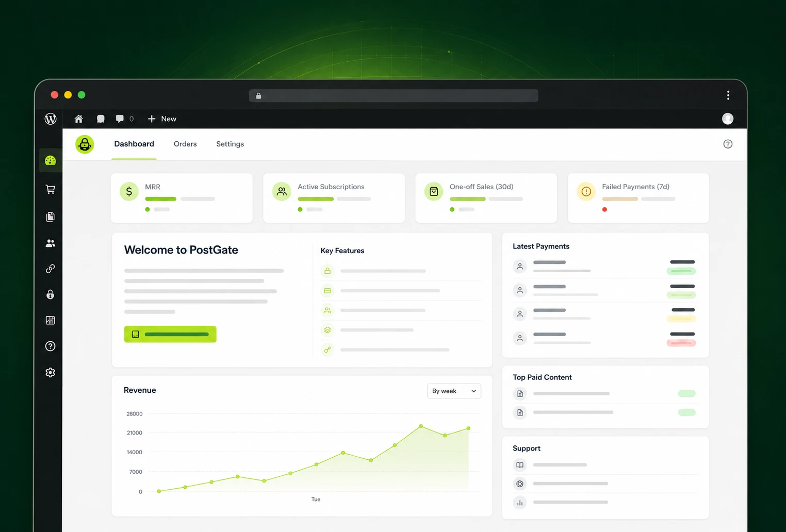Click New in the admin bar
Screen dimensions: 786x532
tap(162, 119)
